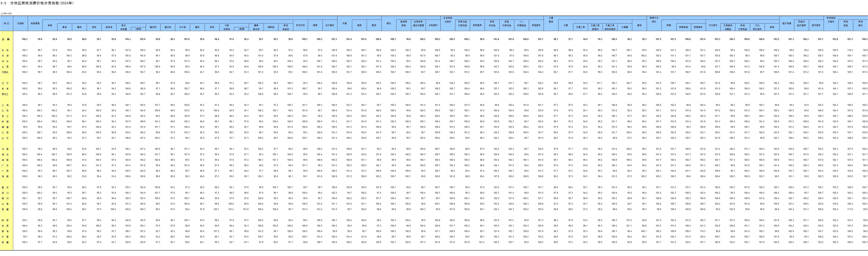
Task: Select the 粮食 column header
Action: coord(65,27)
